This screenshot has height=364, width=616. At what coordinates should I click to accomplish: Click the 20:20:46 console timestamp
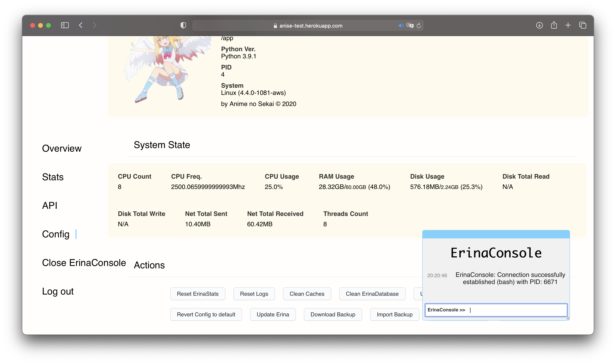tap(437, 275)
